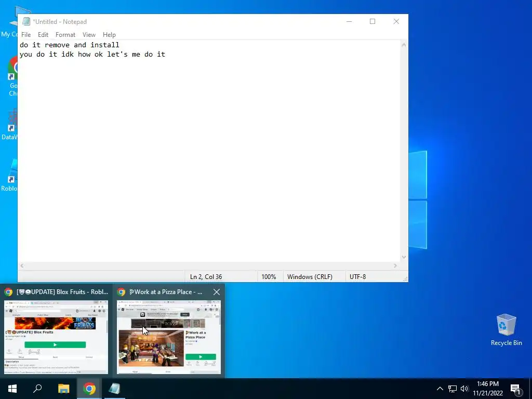Screen dimensions: 532x399
Task: Open the File menu in Notepad
Action: (x=26, y=35)
